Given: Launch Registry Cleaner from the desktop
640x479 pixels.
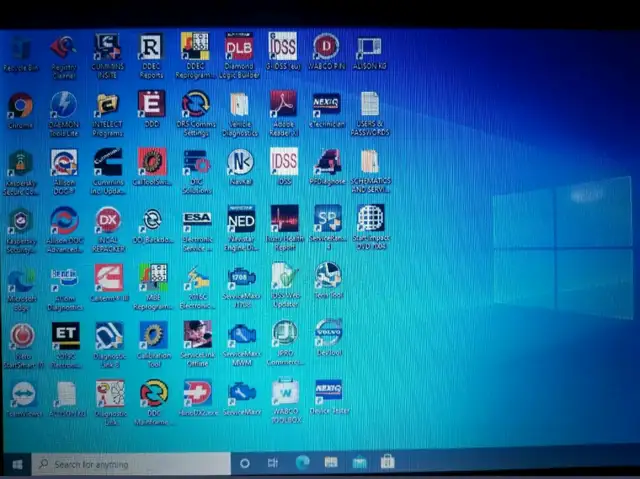Looking at the screenshot, I should pyautogui.click(x=64, y=48).
